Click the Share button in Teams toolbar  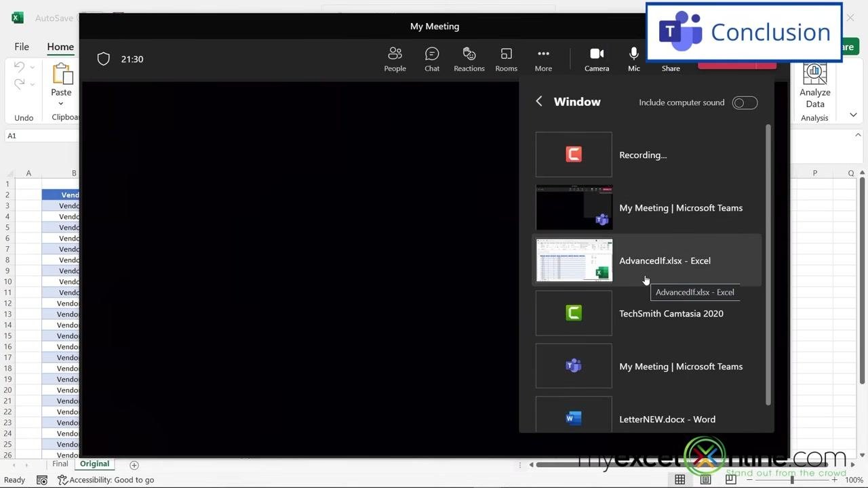point(671,68)
